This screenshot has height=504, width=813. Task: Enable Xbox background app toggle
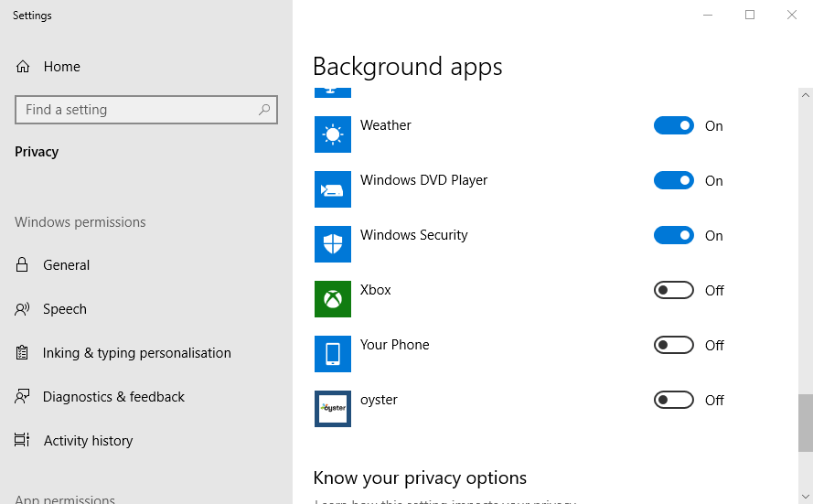tap(674, 291)
